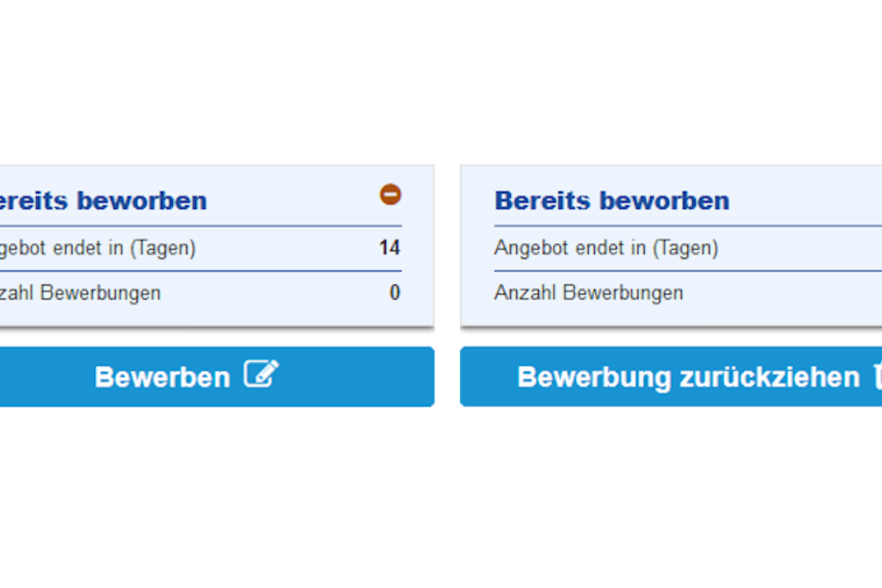Viewport: 882px width, 588px height.
Task: Click the word Anzahl in the right card
Action: coord(525,292)
